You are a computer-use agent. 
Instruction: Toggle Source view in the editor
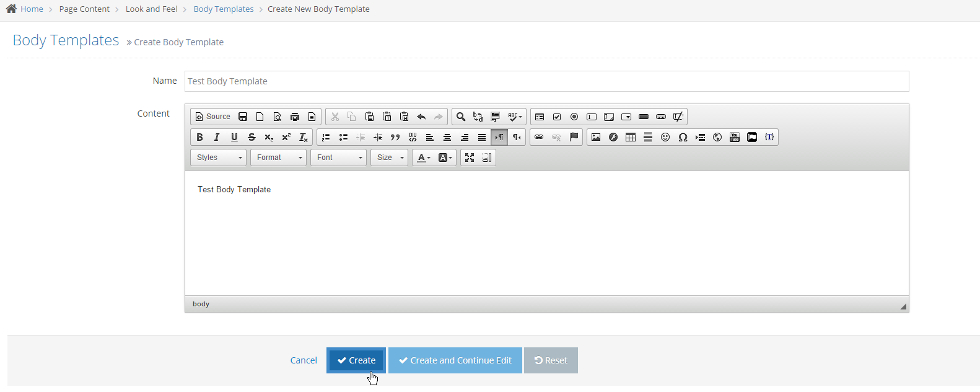tap(212, 117)
